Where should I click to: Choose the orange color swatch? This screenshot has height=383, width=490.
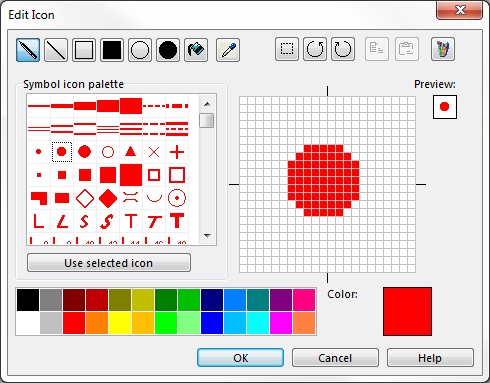[97, 323]
